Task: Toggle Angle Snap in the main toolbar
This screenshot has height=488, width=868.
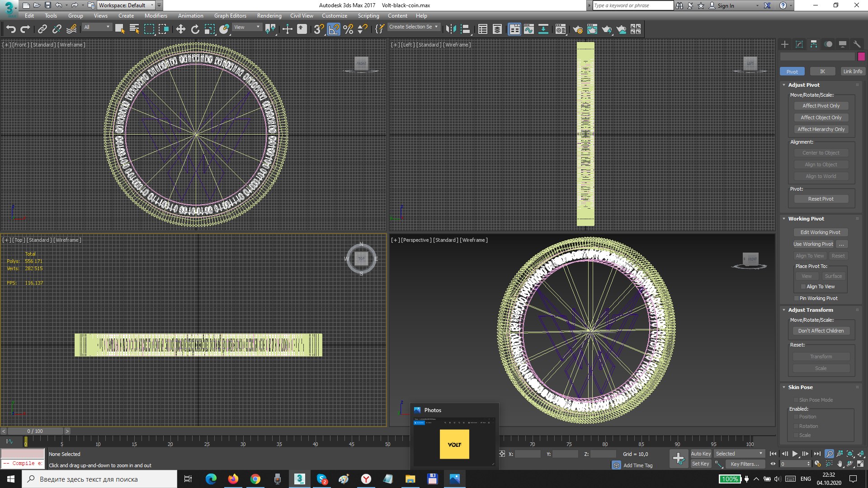Action: click(333, 29)
